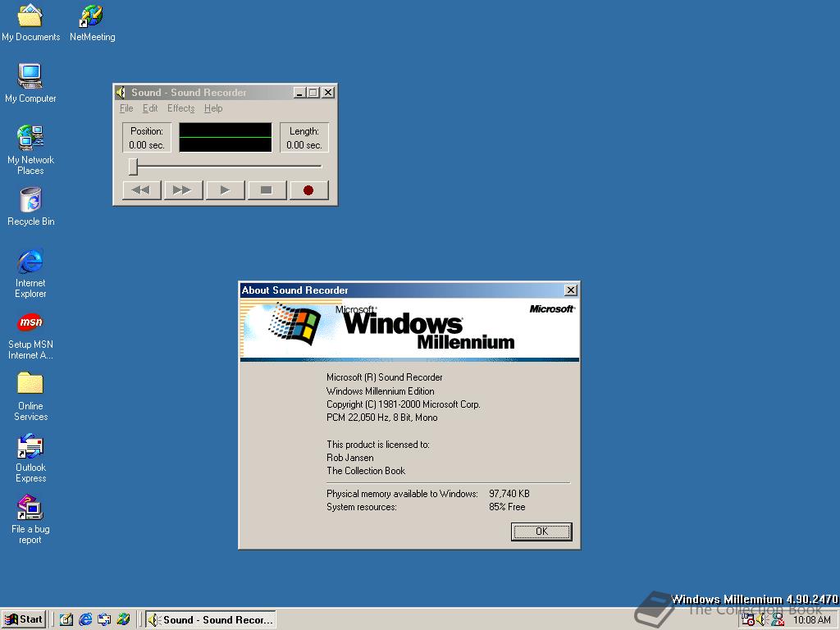Open Help menu in Sound Recorder

click(213, 108)
